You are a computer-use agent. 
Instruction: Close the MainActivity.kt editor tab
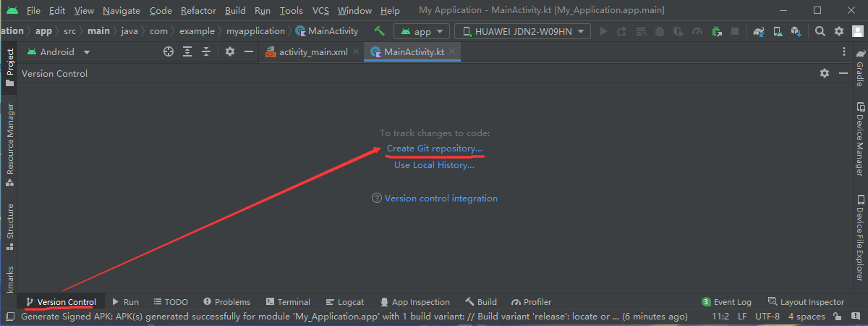point(452,52)
